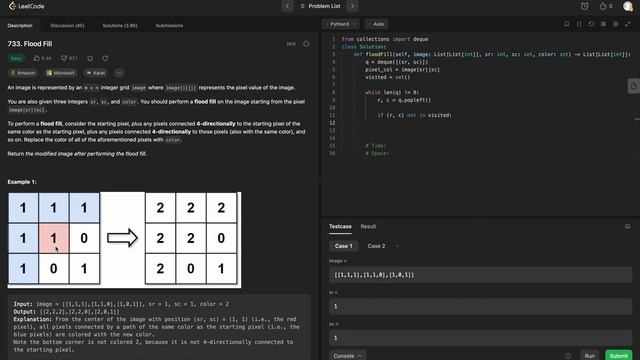Add problem to favorites with star icon

90,58
